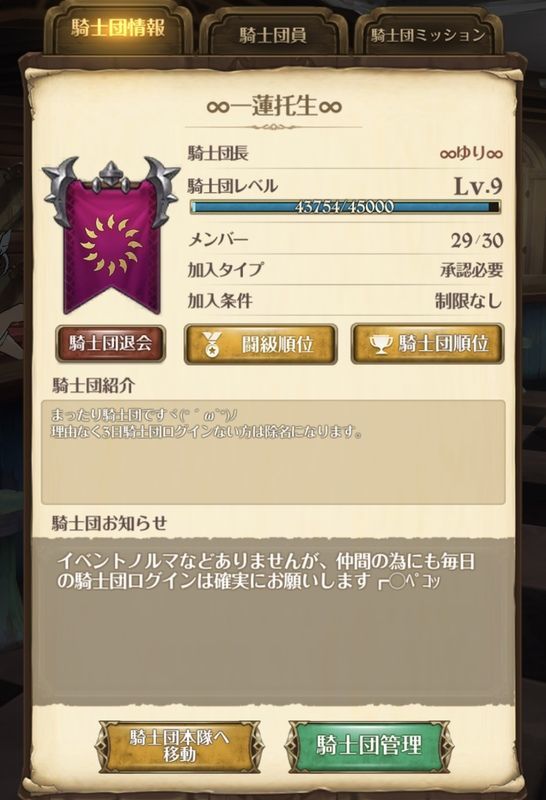Click the 騎士団退会 button
546x800 pixels.
point(110,343)
